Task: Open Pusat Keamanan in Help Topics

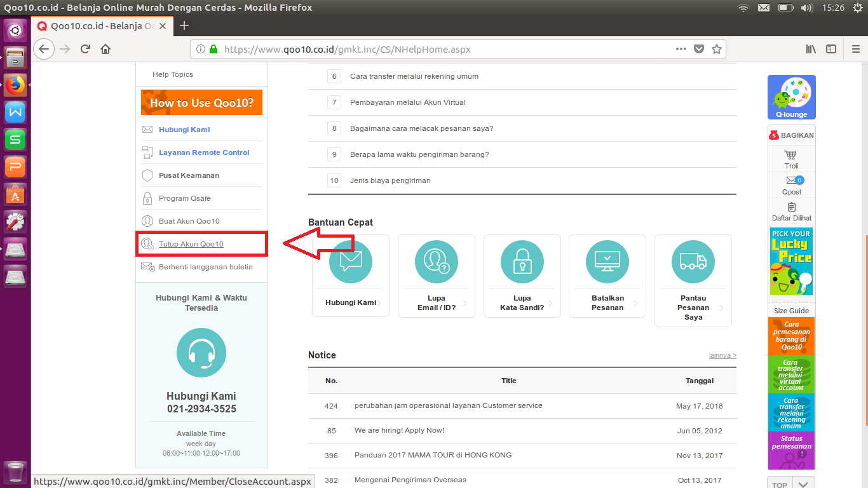Action: [x=189, y=175]
